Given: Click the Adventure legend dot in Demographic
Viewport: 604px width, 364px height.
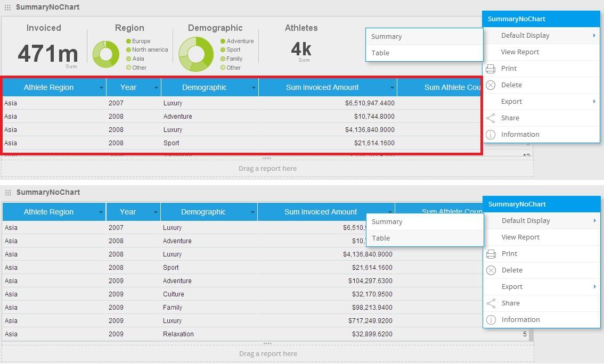Looking at the screenshot, I should (223, 41).
